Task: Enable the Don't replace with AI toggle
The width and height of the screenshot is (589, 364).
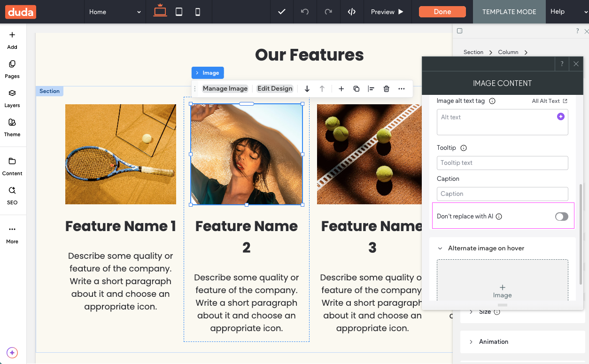Action: [561, 217]
